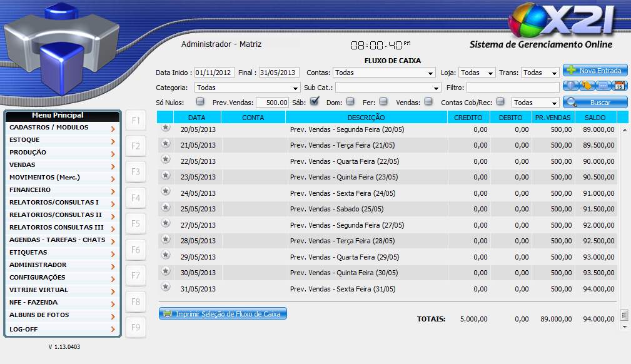The image size is (631, 364).
Task: Click the Nova Entrada button
Action: pyautogui.click(x=595, y=71)
